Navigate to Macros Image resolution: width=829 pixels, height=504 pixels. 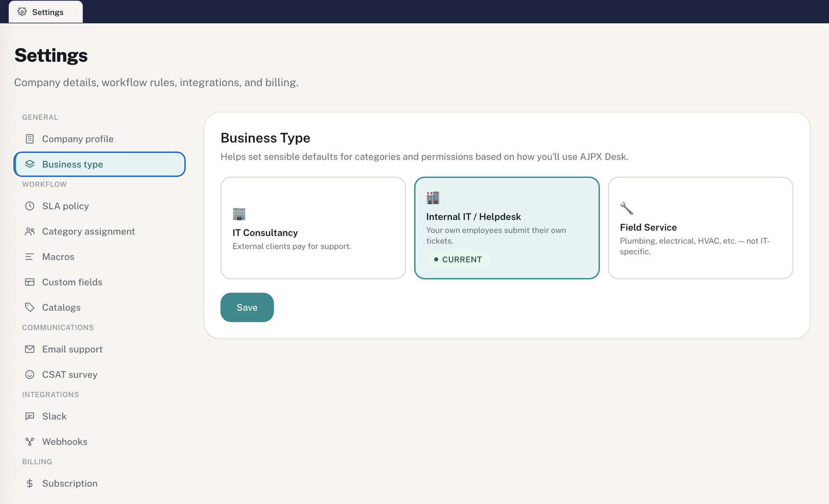99,257
